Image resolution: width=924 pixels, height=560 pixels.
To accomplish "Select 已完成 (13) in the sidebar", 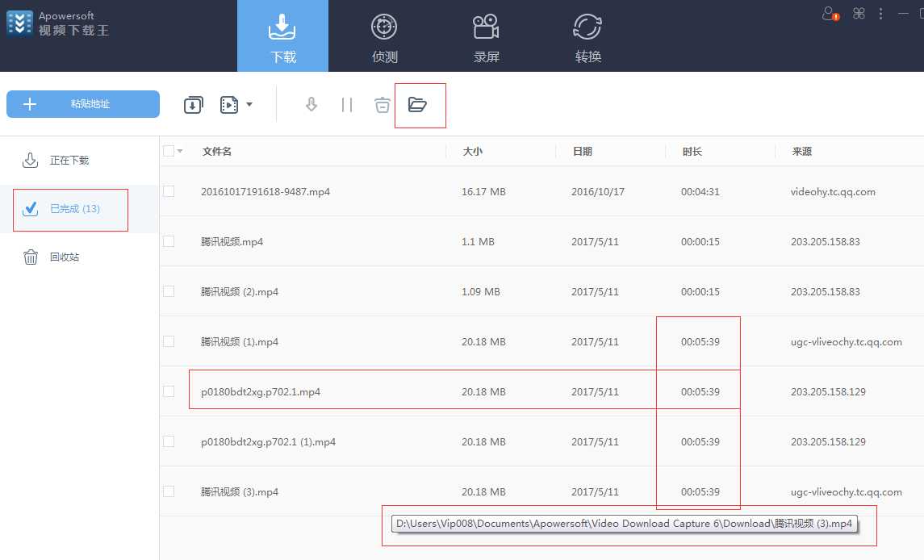I will pyautogui.click(x=80, y=209).
